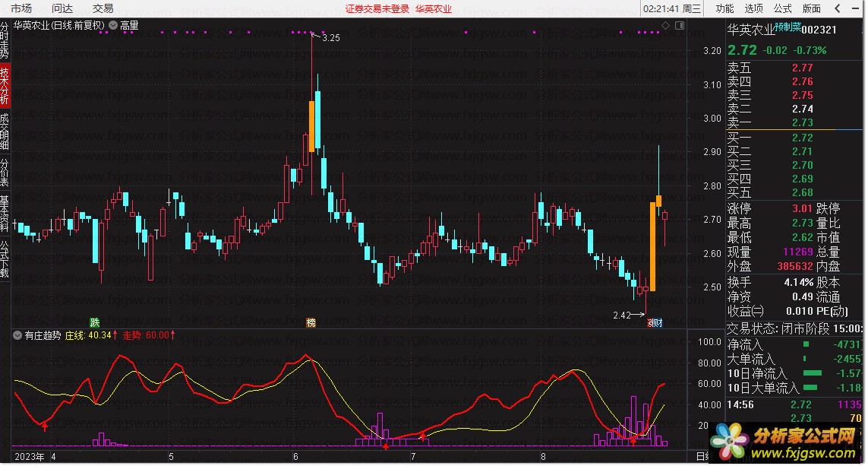
Task: Open the 公式 menu
Action: click(x=783, y=8)
